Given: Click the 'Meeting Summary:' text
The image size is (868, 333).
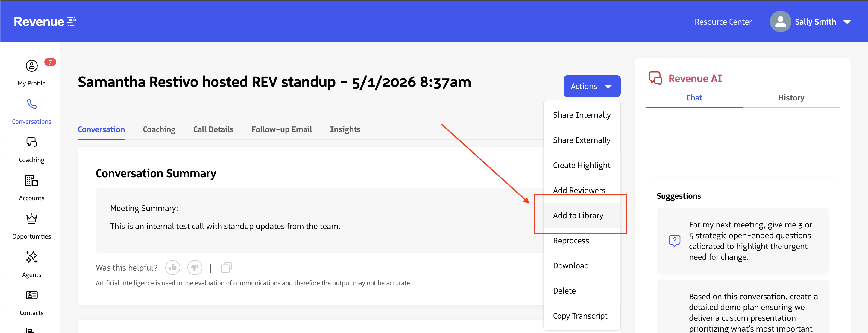Looking at the screenshot, I should pyautogui.click(x=144, y=209).
